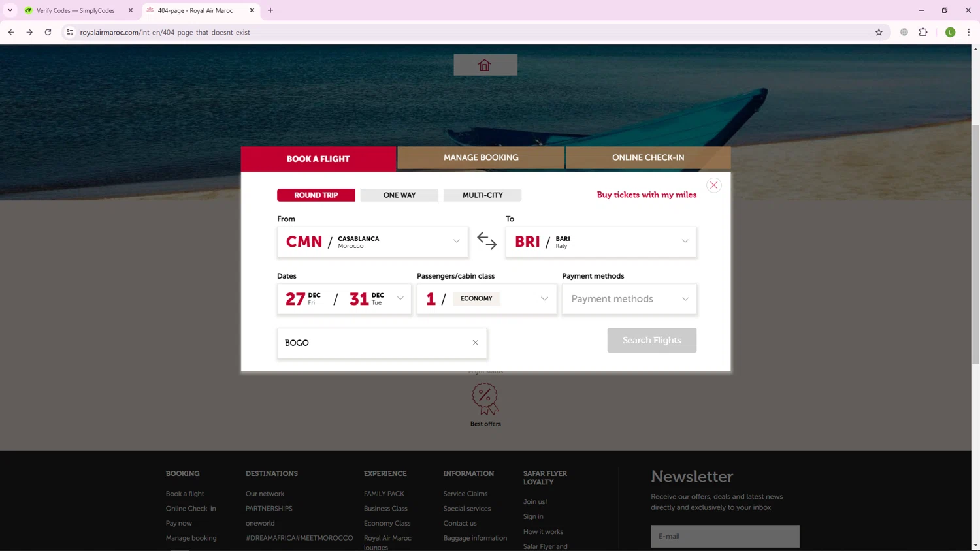The image size is (980, 551).
Task: Close the booking panel with X icon
Action: coord(713,185)
